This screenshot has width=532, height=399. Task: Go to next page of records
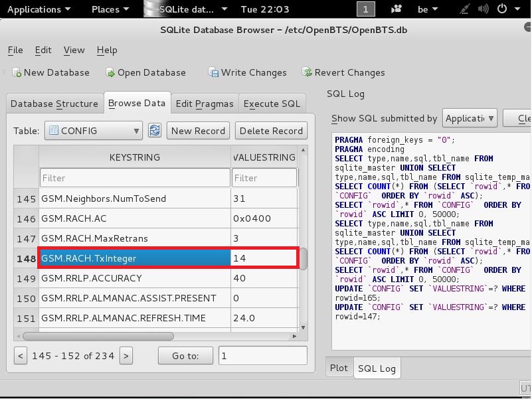[x=126, y=356]
